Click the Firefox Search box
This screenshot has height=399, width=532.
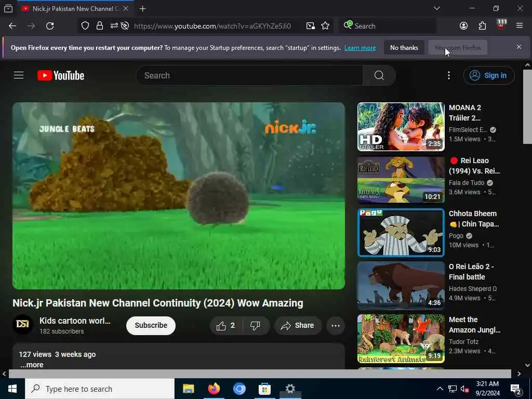pyautogui.click(x=387, y=26)
